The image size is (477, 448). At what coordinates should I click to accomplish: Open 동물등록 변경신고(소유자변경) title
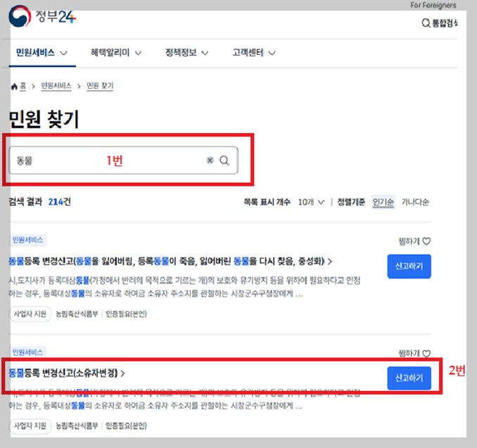[x=67, y=373]
